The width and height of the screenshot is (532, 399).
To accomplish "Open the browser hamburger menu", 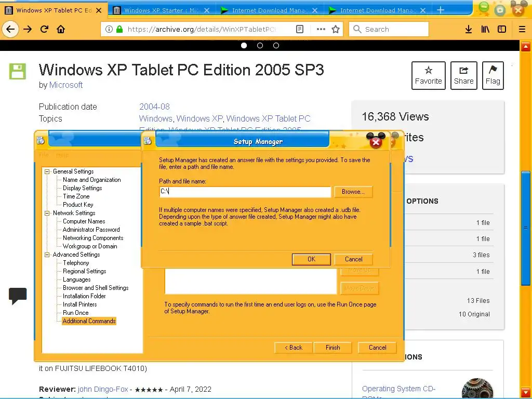I will [x=522, y=29].
